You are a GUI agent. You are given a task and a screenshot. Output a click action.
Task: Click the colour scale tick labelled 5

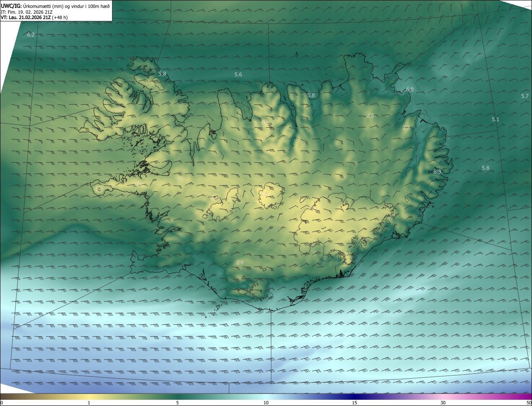click(177, 403)
